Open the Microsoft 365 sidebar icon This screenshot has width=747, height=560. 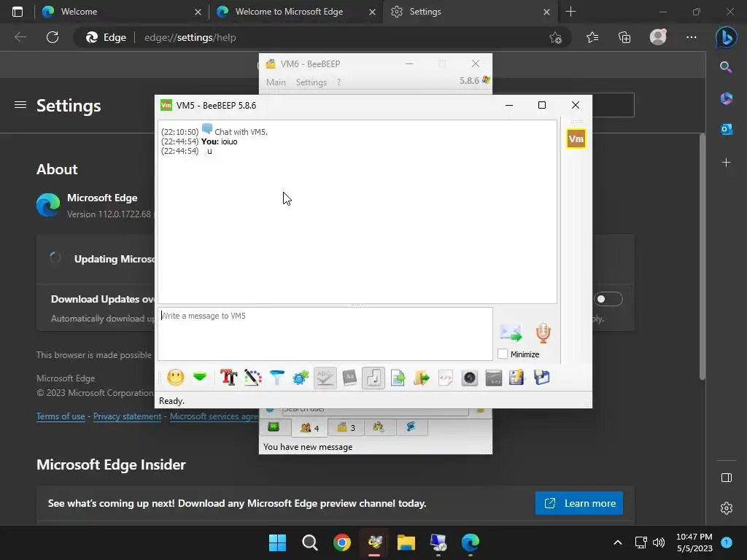[x=726, y=98]
